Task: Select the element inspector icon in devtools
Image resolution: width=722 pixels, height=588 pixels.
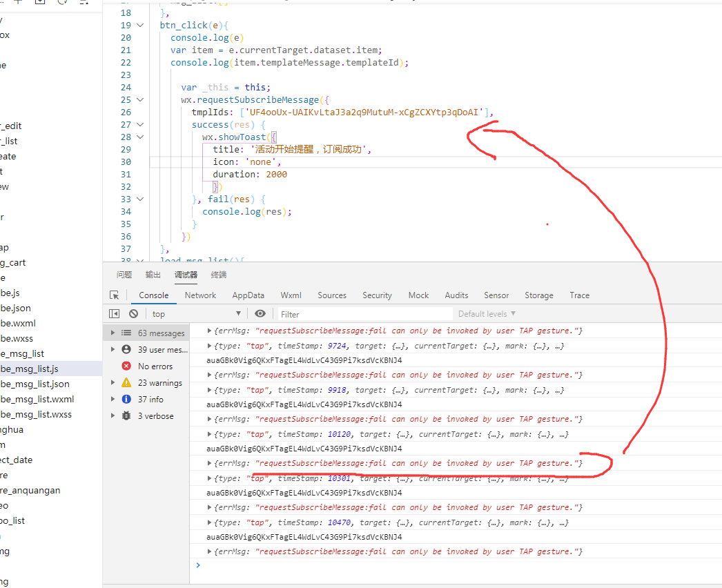Action: [114, 295]
